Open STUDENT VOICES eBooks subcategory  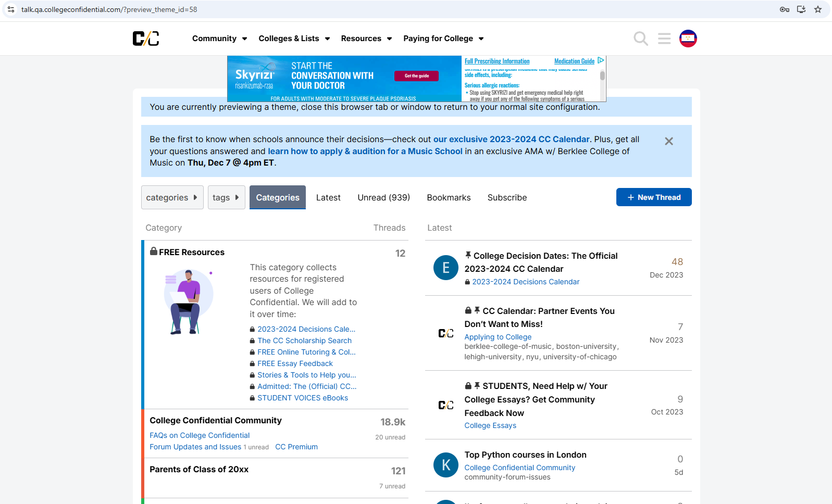[303, 398]
